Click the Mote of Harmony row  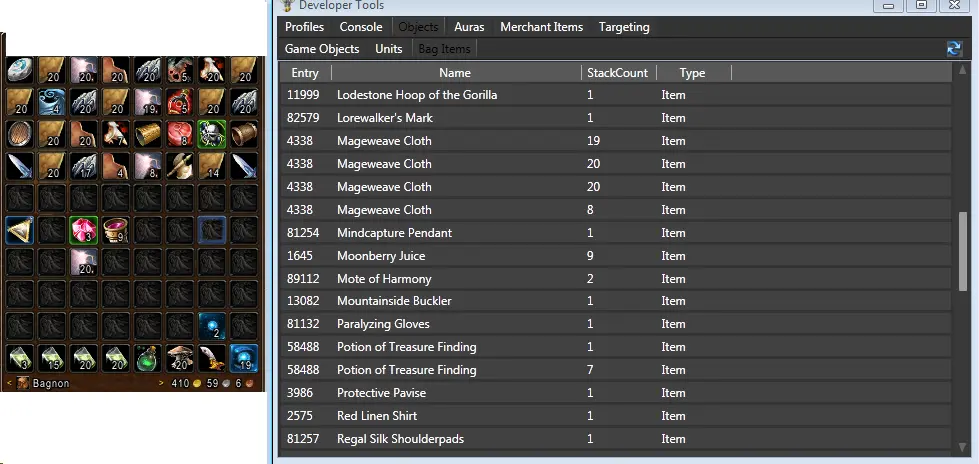pos(615,279)
